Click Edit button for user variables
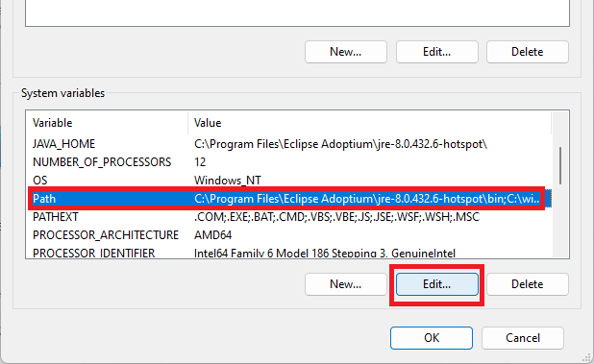594x364 pixels. coord(436,52)
